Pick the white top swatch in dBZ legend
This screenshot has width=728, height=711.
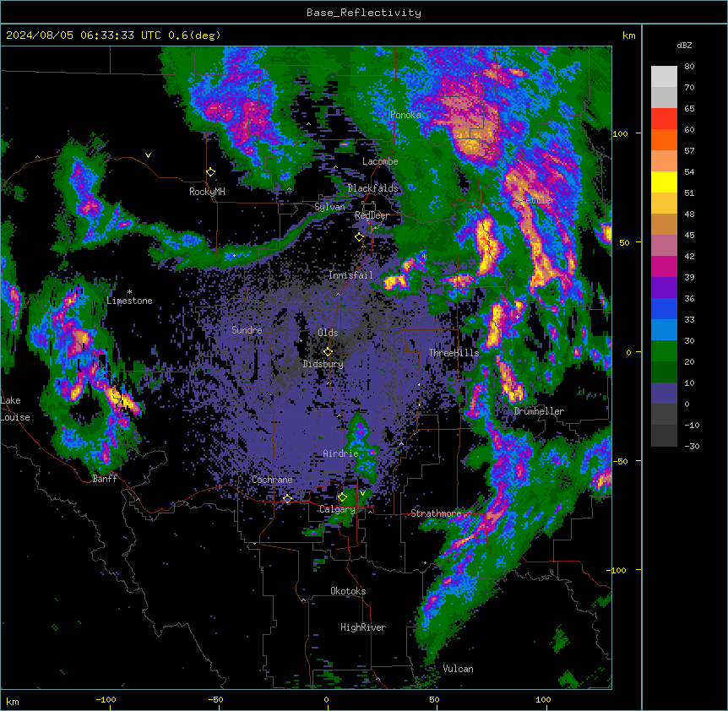[664, 77]
